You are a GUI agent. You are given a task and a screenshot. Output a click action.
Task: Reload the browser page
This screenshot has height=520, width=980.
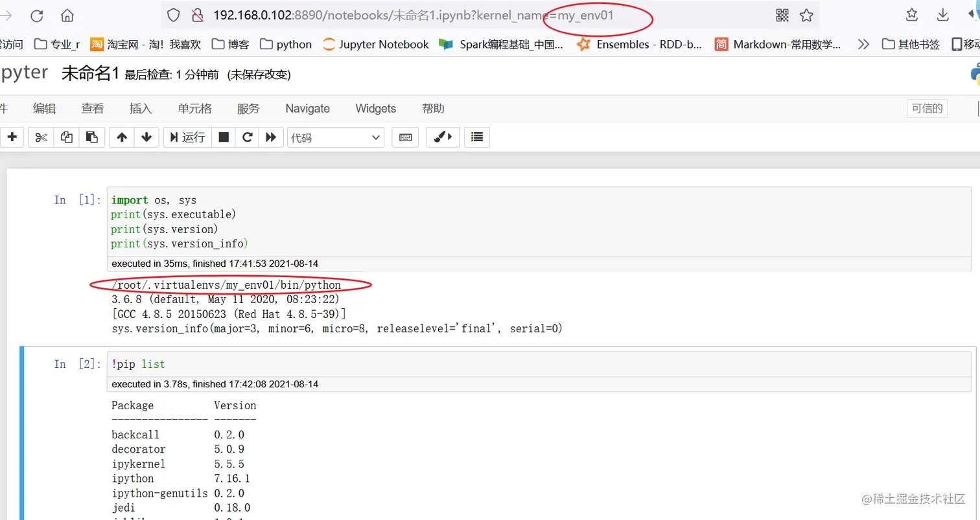(x=37, y=16)
